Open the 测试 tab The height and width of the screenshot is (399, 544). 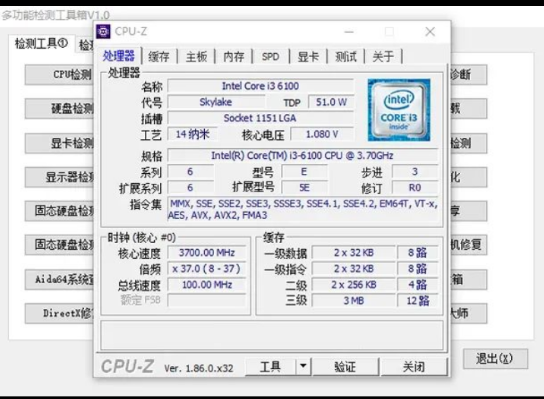click(346, 56)
